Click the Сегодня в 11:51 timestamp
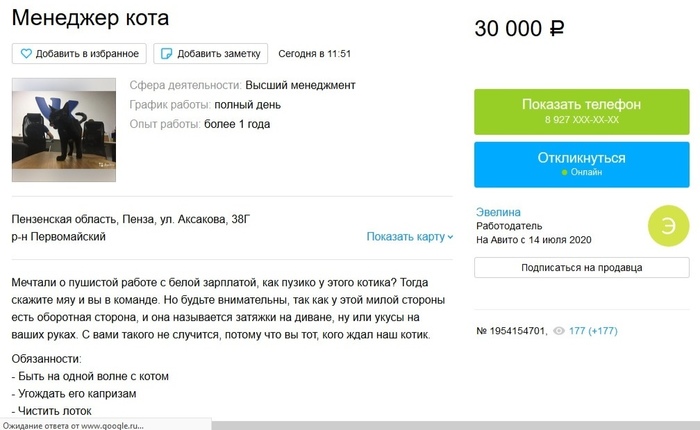Viewport: 700px width, 430px height. pyautogui.click(x=315, y=53)
